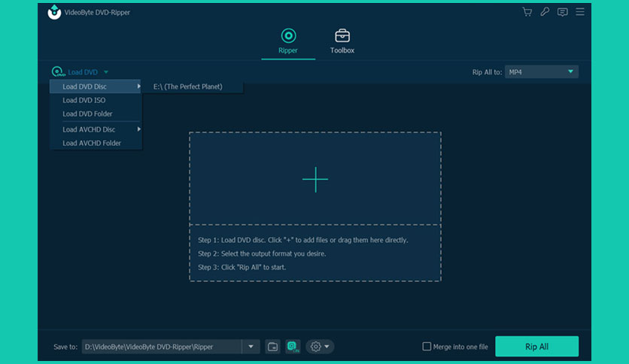
Task: Choose Load DVD ISO menu item
Action: tap(96, 100)
